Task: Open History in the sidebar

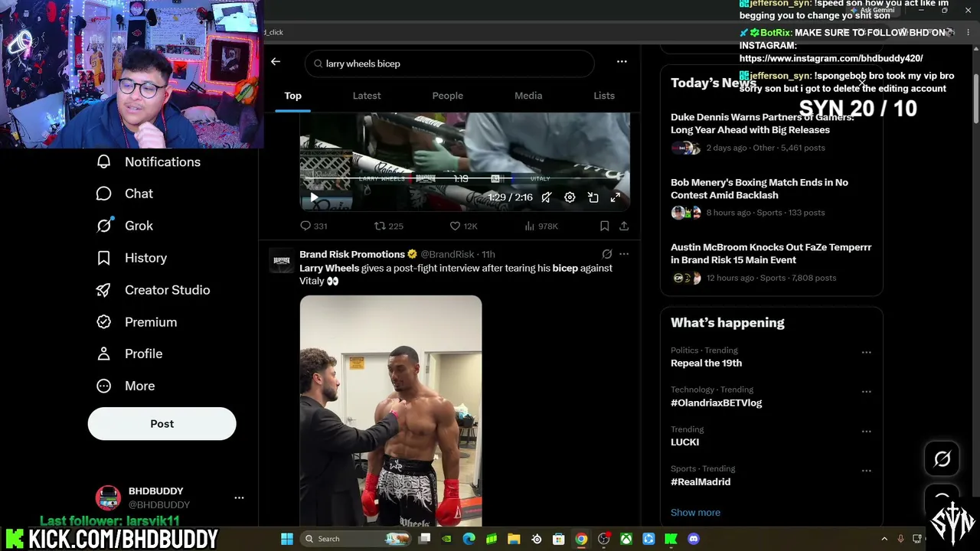Action: [131, 258]
